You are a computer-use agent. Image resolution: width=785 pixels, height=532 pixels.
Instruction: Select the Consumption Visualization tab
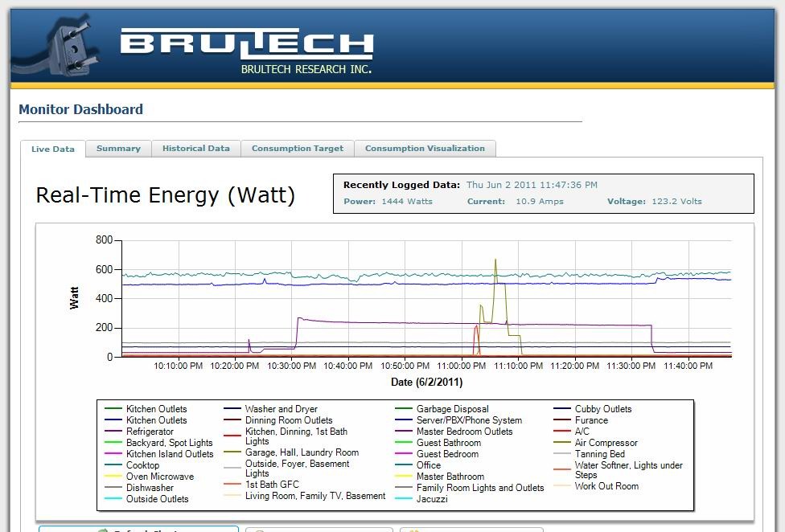click(425, 149)
